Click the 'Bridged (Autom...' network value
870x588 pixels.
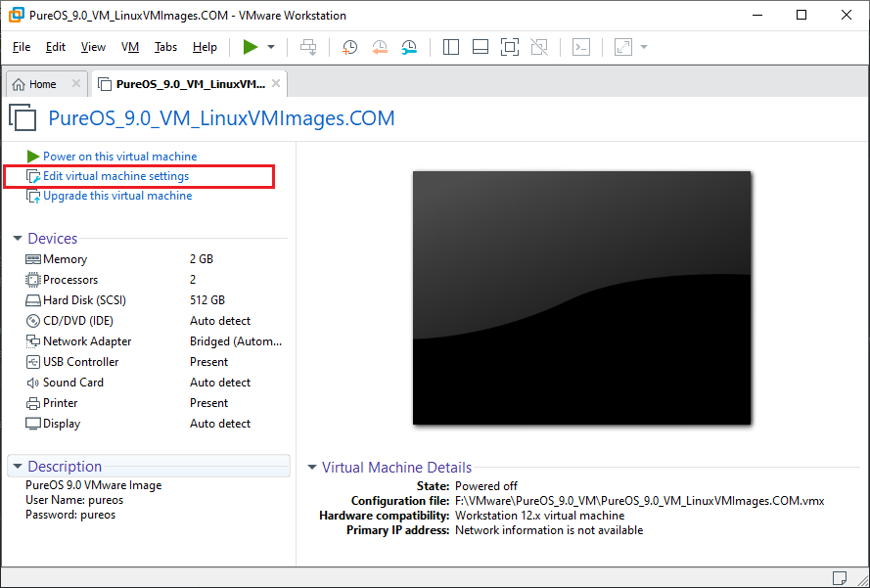[236, 341]
